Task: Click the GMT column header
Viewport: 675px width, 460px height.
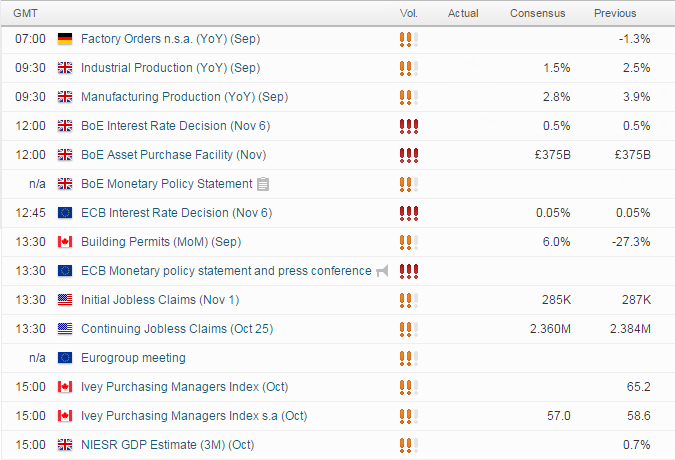Action: pyautogui.click(x=25, y=13)
